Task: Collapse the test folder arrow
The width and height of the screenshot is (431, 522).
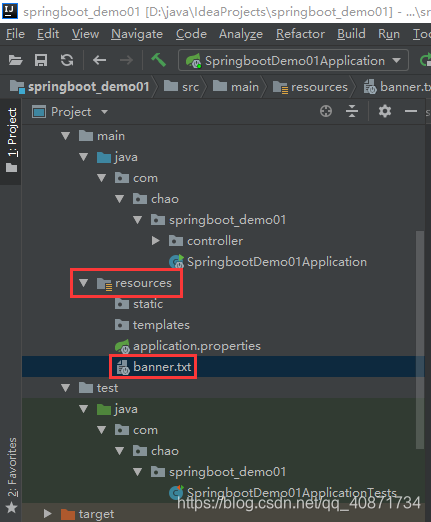Action: (x=66, y=388)
